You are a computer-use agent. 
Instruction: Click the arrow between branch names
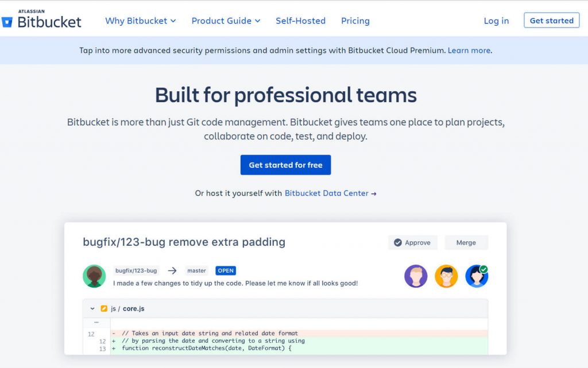[x=172, y=270]
